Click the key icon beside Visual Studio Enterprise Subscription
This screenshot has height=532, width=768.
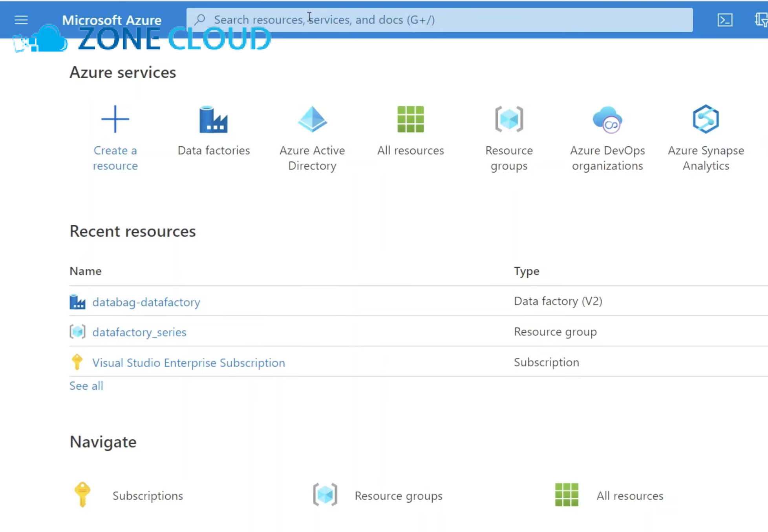tap(77, 362)
